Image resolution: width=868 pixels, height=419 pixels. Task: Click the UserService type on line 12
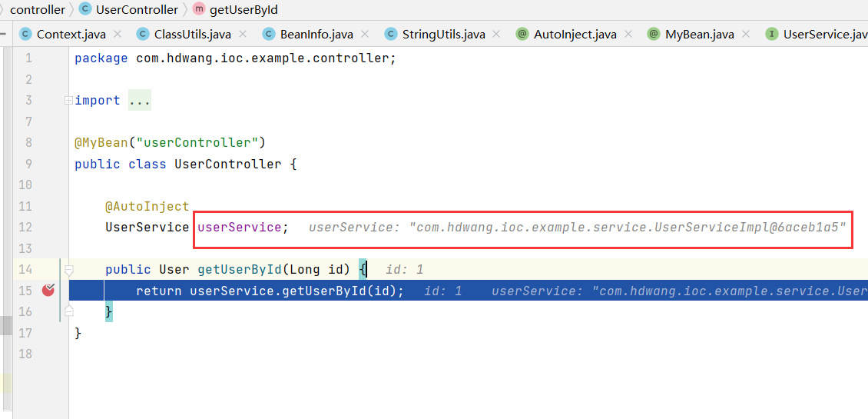(x=147, y=228)
